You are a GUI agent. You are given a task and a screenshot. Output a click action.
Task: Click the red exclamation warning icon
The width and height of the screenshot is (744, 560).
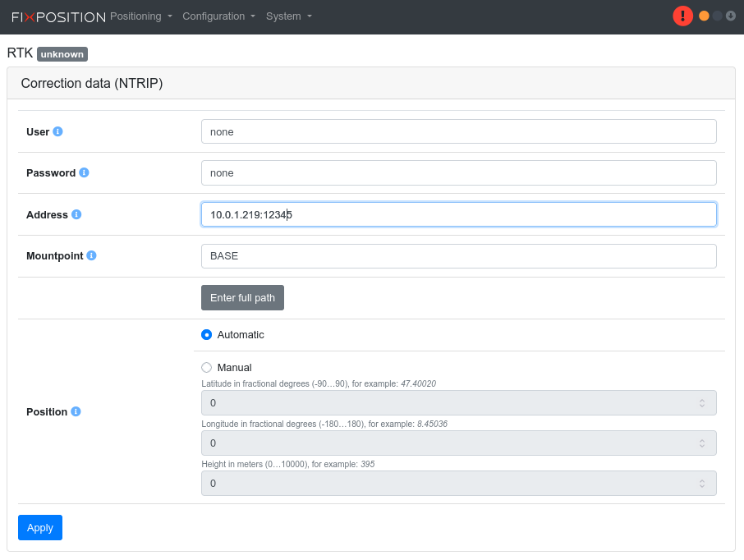(682, 16)
